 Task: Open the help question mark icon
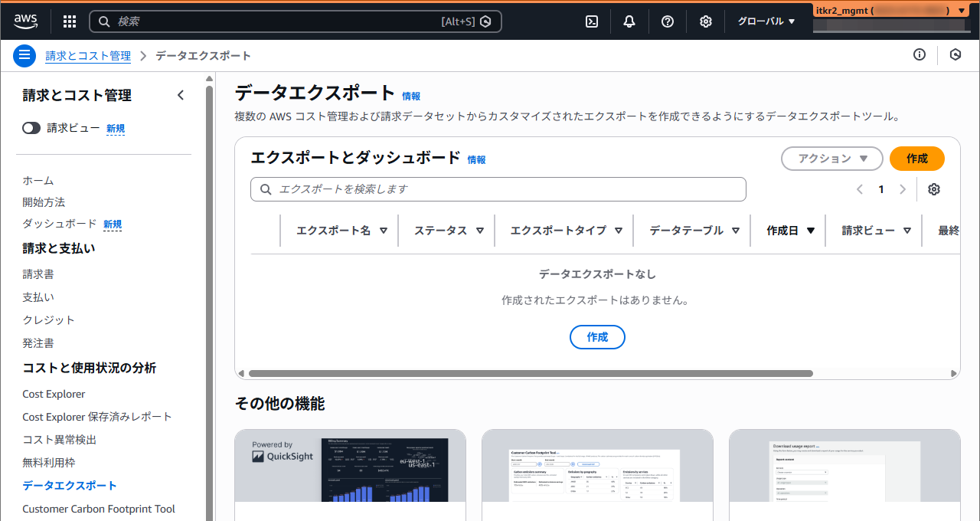tap(668, 21)
